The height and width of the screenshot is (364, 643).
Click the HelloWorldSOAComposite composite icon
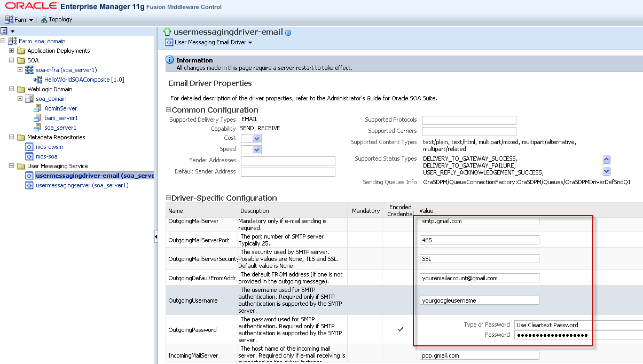point(38,80)
